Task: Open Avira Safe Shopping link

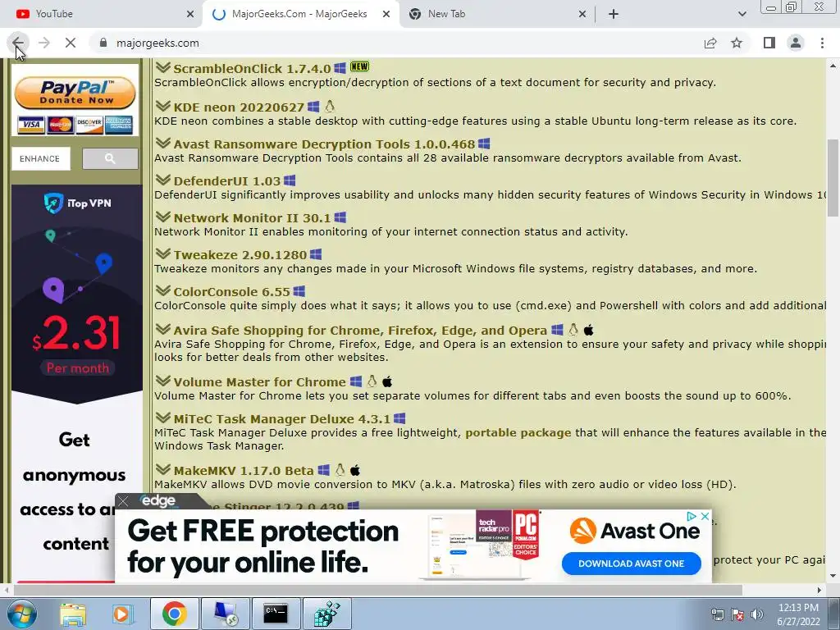Action: [x=361, y=331]
